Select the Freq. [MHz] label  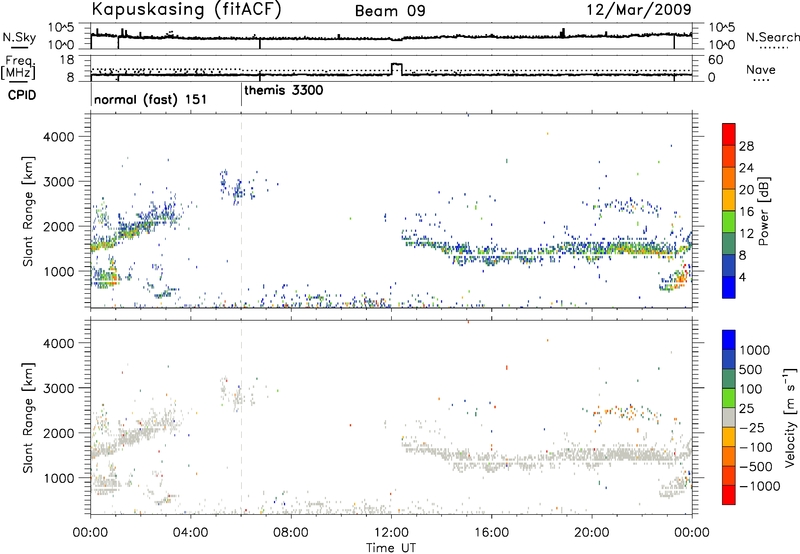(18, 67)
